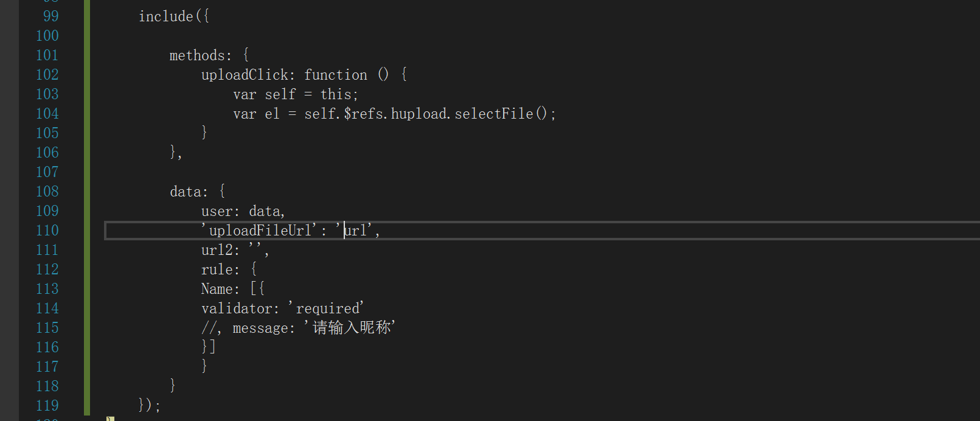The height and width of the screenshot is (421, 980).
Task: Click 'Name: [{' line
Action: (233, 289)
